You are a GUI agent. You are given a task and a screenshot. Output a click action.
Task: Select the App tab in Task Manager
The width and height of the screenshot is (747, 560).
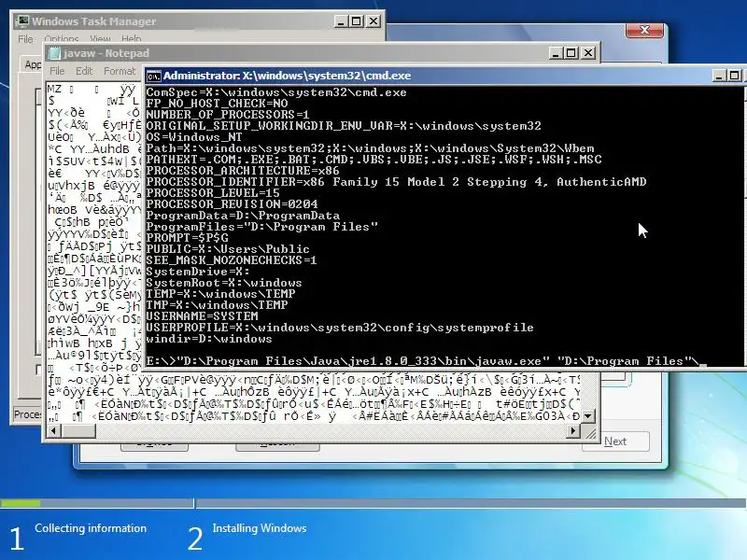[x=33, y=64]
